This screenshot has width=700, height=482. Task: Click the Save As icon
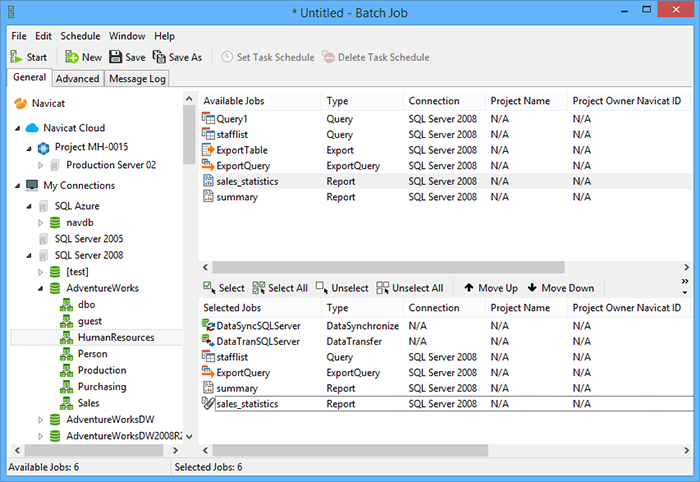(x=159, y=57)
